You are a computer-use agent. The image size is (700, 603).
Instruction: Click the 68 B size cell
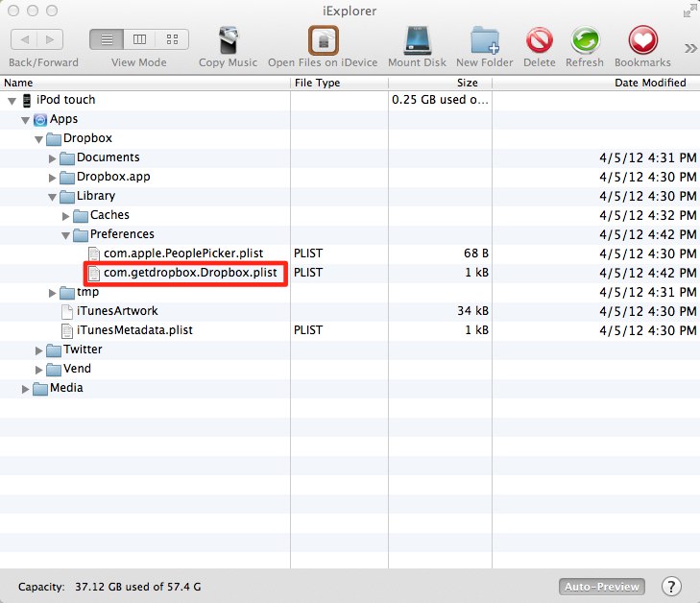(476, 253)
